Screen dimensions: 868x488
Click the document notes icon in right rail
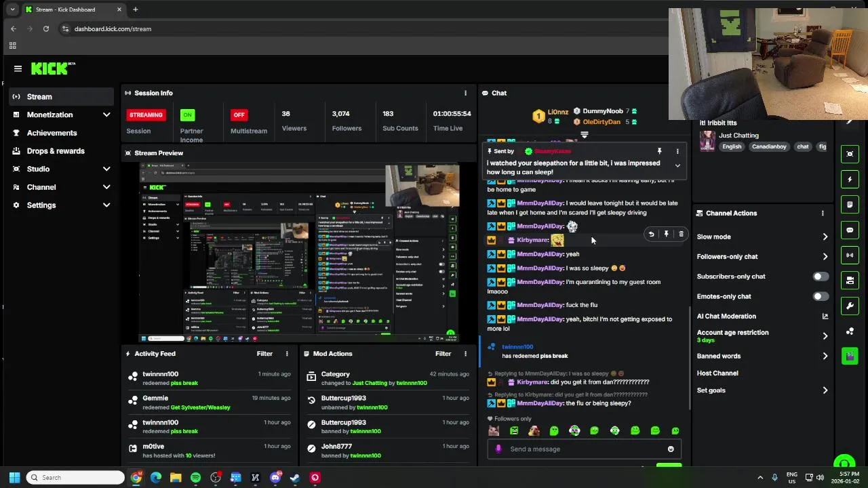[850, 205]
